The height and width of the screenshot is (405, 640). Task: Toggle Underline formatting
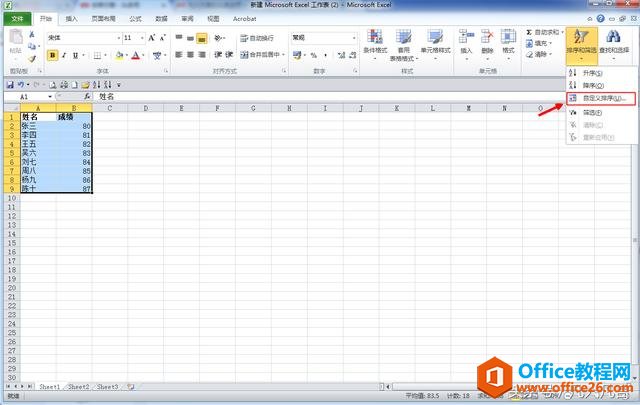75,55
